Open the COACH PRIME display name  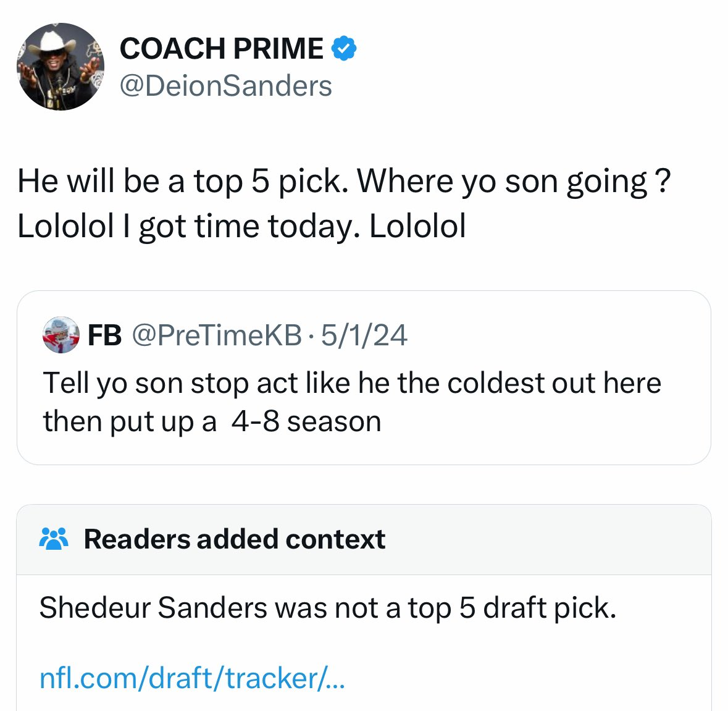pos(221,49)
